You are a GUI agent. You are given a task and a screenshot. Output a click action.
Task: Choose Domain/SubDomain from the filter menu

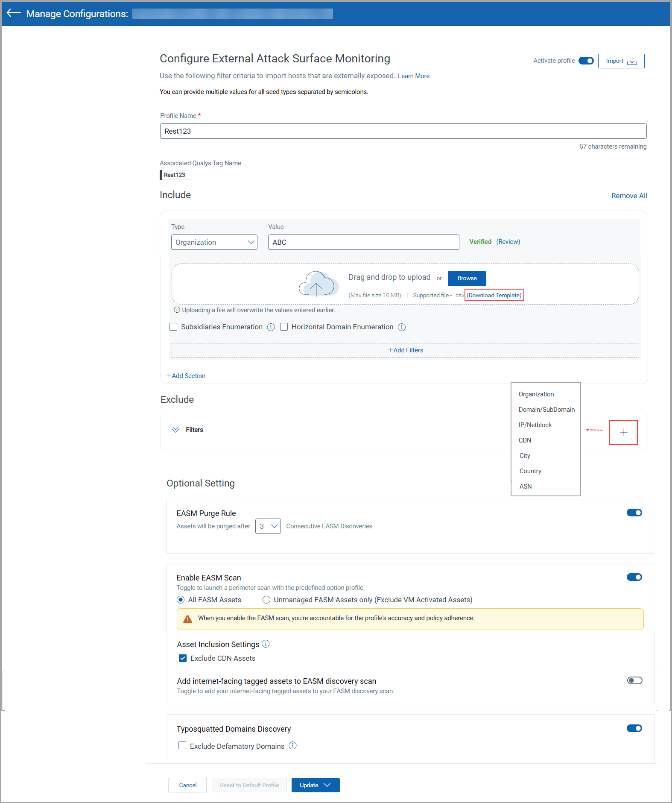(546, 410)
